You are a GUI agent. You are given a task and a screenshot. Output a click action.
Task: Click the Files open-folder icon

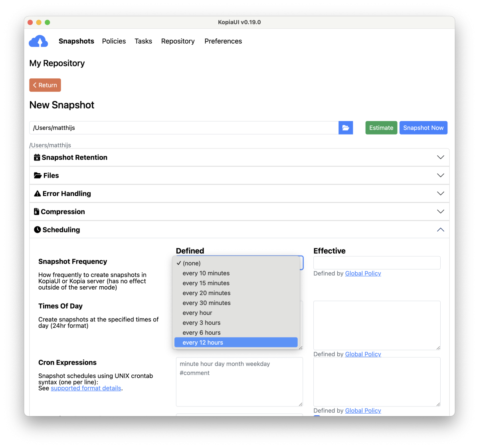pos(38,175)
